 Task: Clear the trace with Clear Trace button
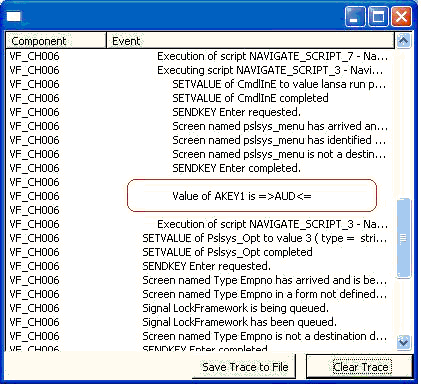pyautogui.click(x=360, y=367)
